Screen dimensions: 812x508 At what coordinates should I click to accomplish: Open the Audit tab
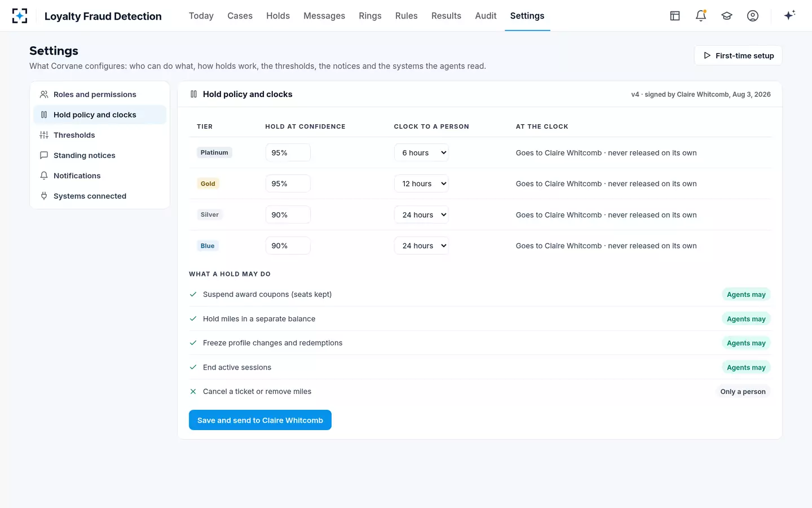click(486, 16)
